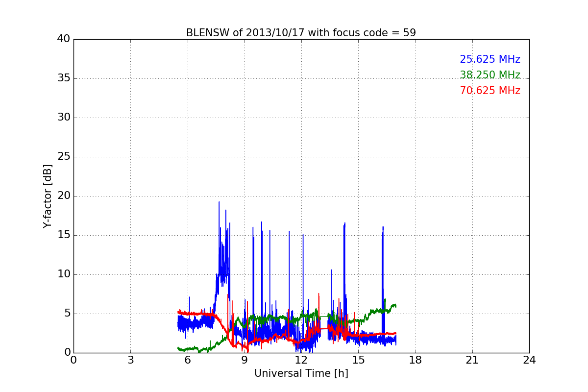Viewport: 588px width, 392px height.
Task: Click x-axis tick label 9
Action: 245,360
